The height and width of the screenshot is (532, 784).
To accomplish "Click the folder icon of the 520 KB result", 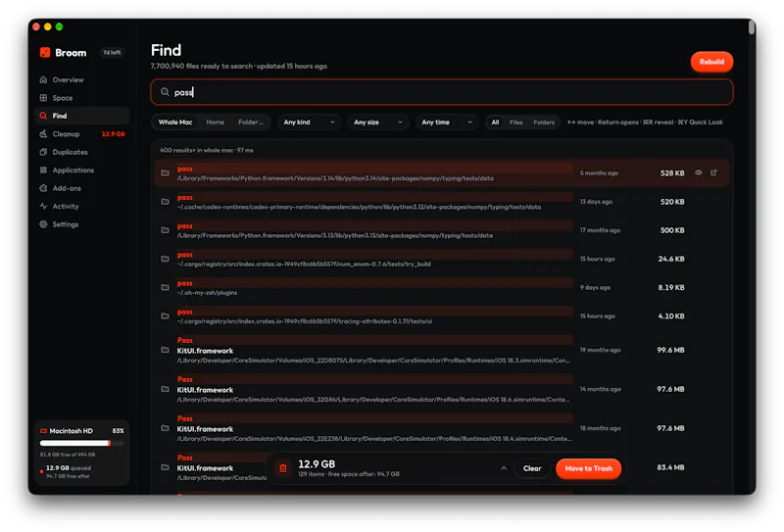I will 165,202.
